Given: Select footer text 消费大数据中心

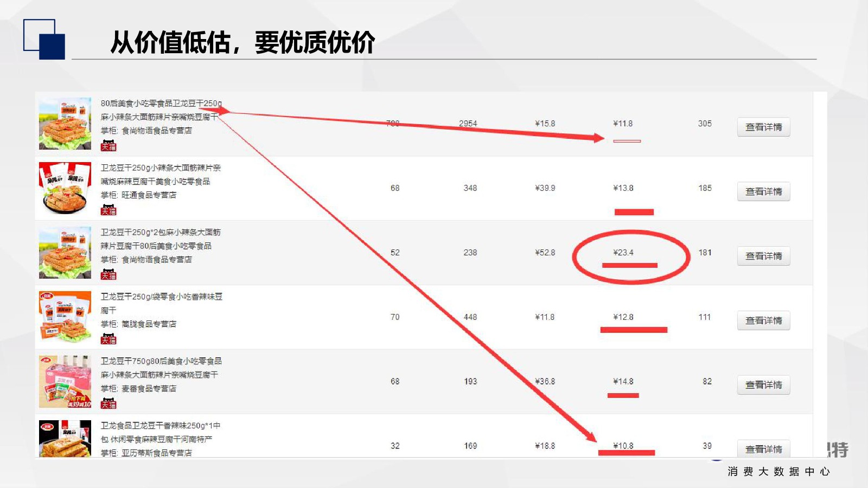Looking at the screenshot, I should tap(779, 471).
